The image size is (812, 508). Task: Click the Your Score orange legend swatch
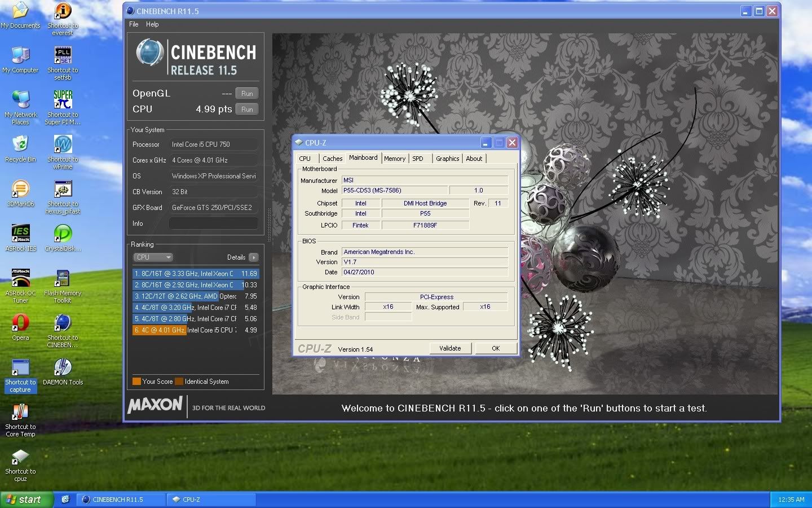click(136, 382)
